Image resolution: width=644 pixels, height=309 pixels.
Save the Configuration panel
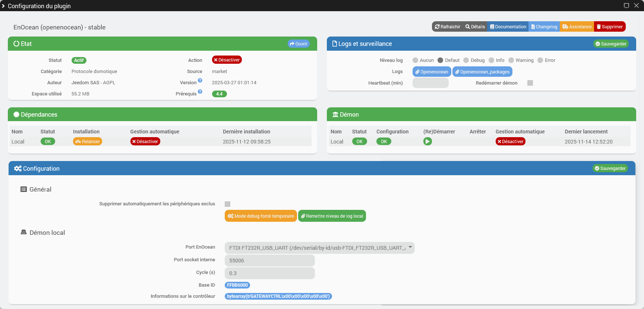610,168
